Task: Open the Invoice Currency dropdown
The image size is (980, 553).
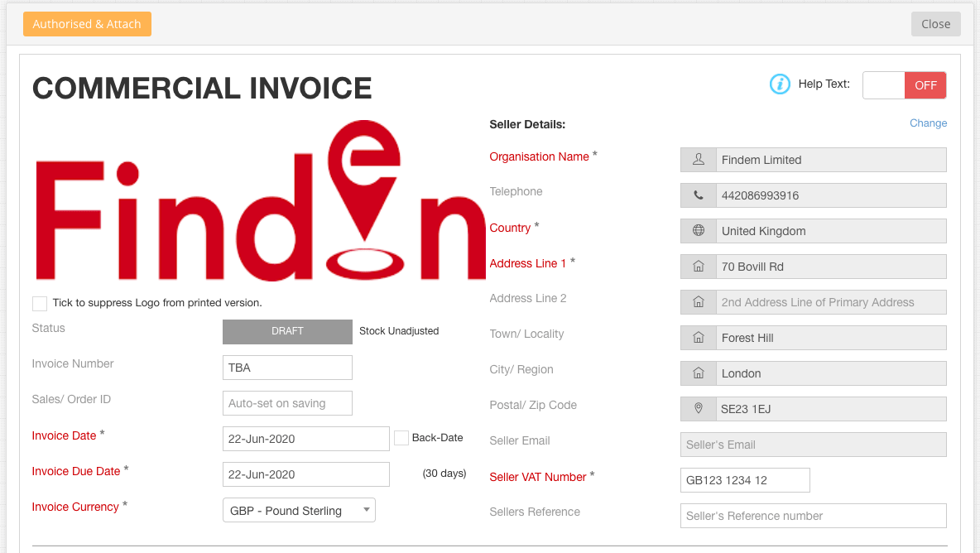Action: [299, 511]
